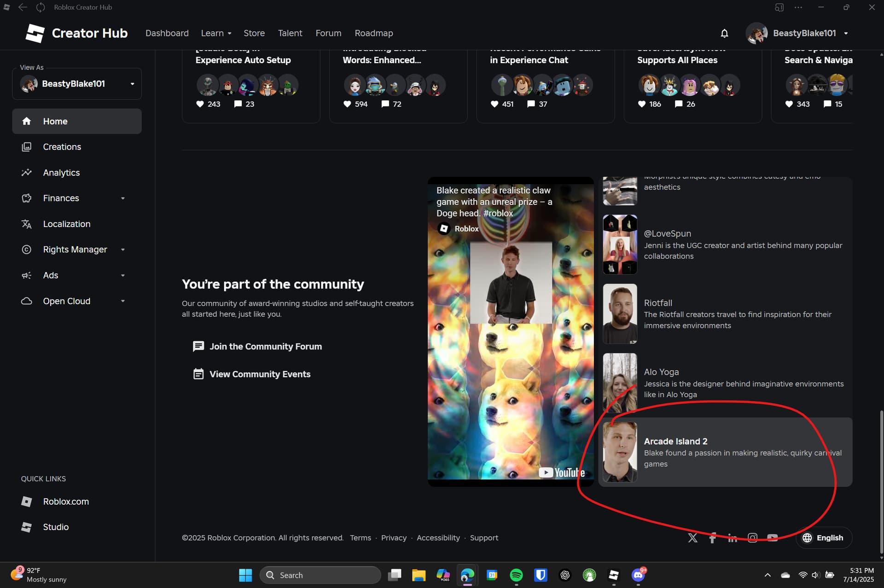Open the English language selector
Viewport: 884px width, 588px height.
click(x=824, y=537)
